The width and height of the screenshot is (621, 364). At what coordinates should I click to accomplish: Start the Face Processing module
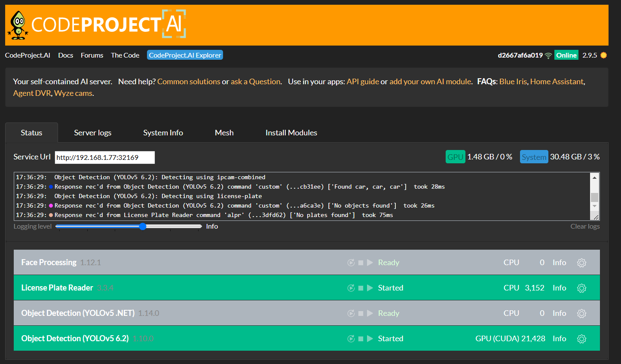(x=370, y=263)
